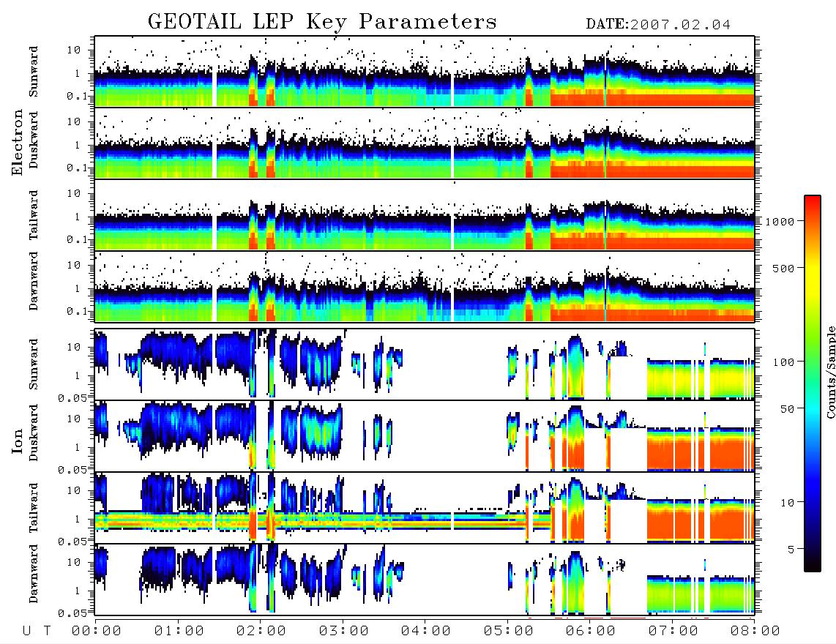Image resolution: width=836 pixels, height=644 pixels.
Task: Click the 04:00 time tick label
Action: click(425, 632)
